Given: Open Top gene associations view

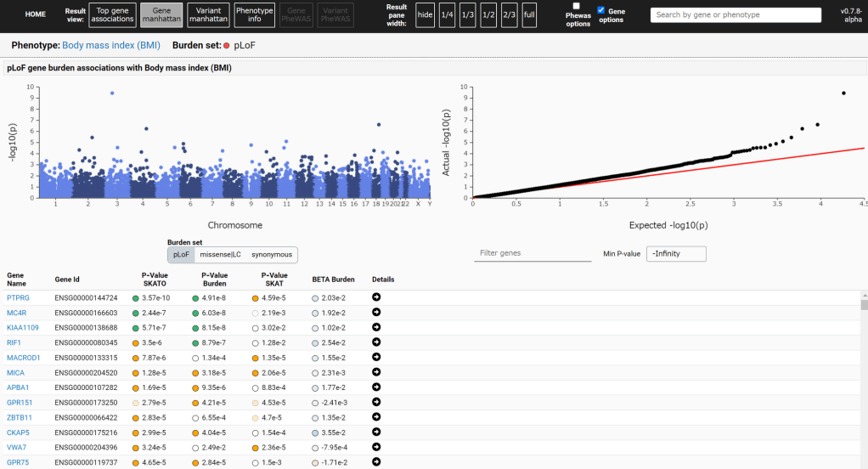Looking at the screenshot, I should pyautogui.click(x=111, y=14).
